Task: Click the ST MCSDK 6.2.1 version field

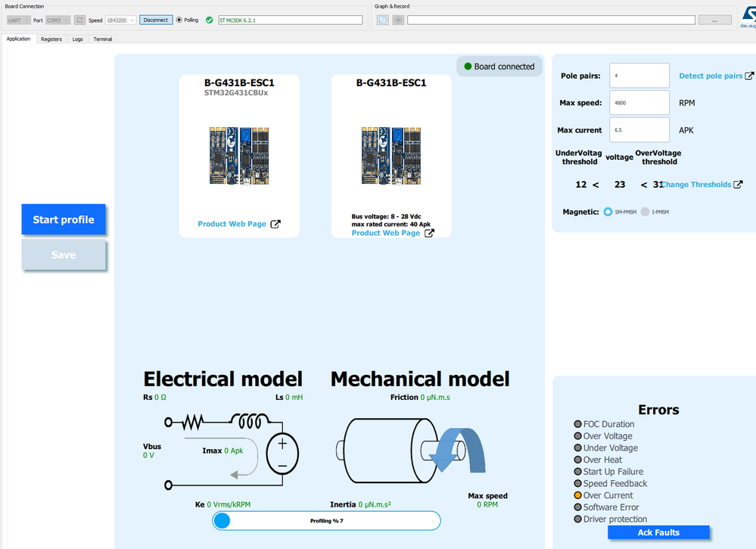Action: (291, 20)
